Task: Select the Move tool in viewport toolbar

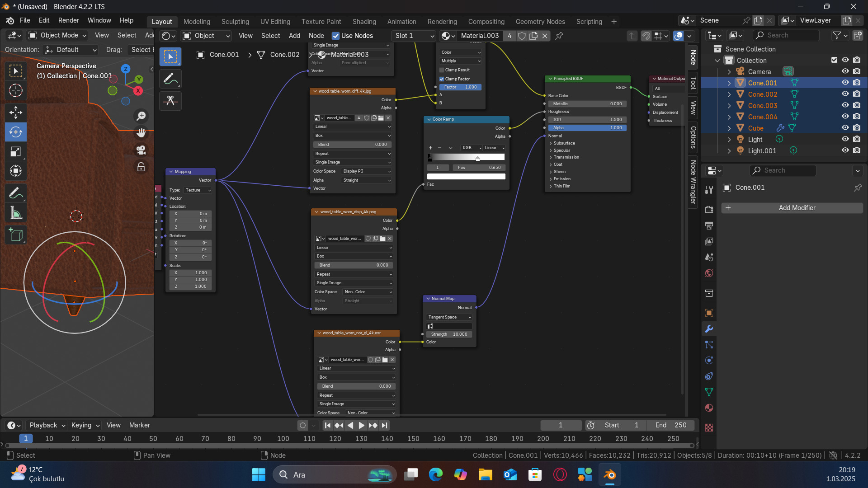Action: [16, 112]
